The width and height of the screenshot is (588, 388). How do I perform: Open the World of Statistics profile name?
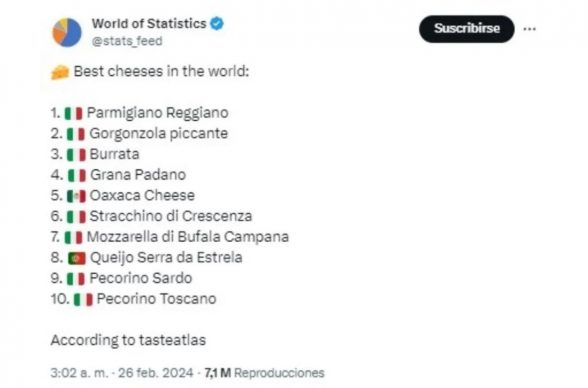coord(149,24)
